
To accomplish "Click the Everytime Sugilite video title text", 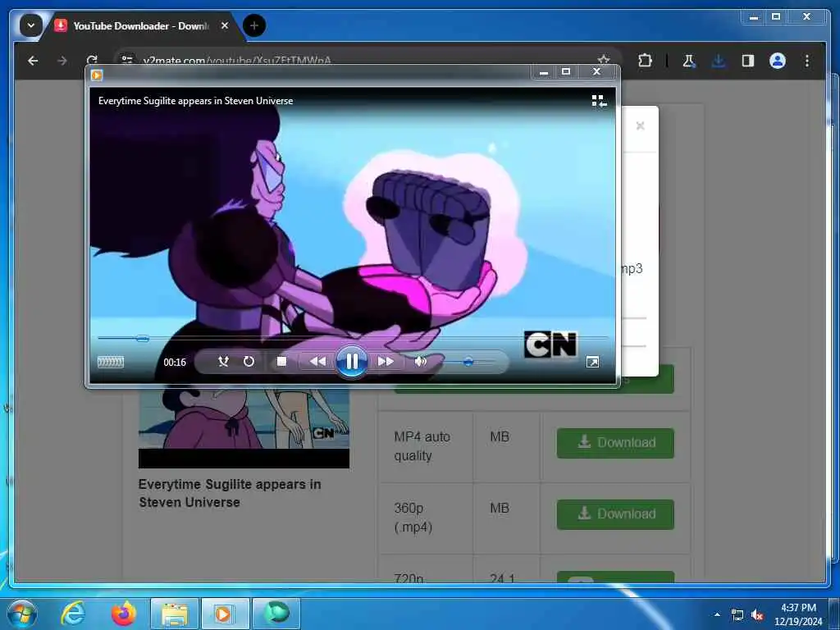I will pos(230,493).
